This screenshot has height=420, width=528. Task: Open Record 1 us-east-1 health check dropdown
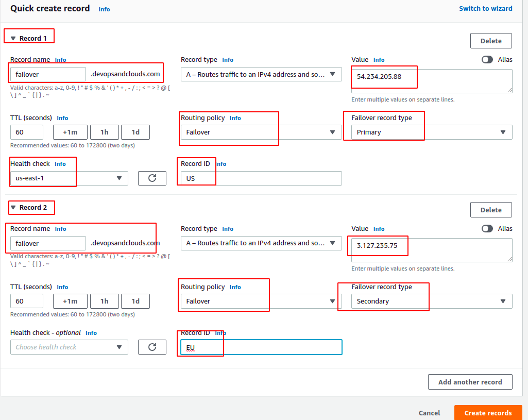pos(69,178)
